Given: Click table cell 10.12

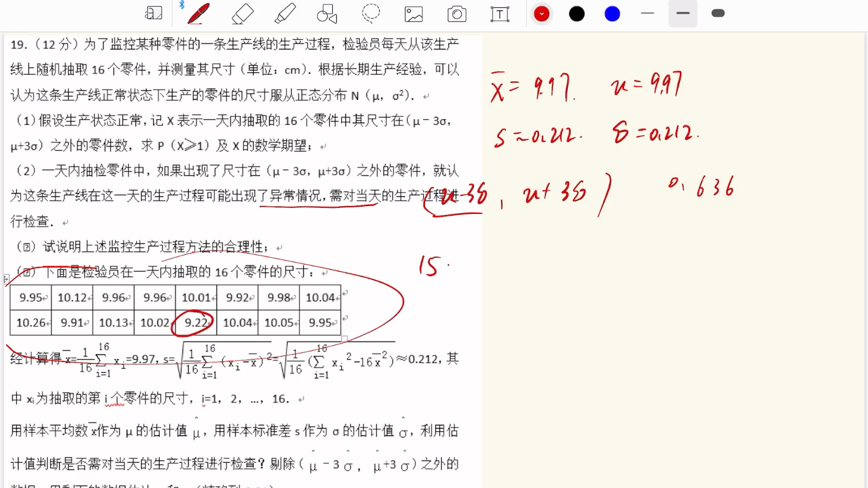Looking at the screenshot, I should point(72,297).
